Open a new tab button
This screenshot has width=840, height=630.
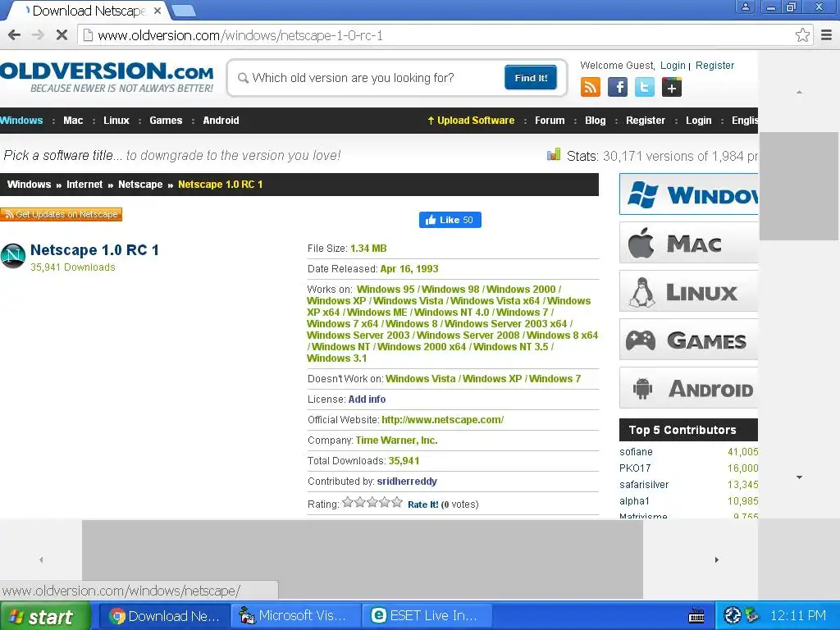[184, 11]
